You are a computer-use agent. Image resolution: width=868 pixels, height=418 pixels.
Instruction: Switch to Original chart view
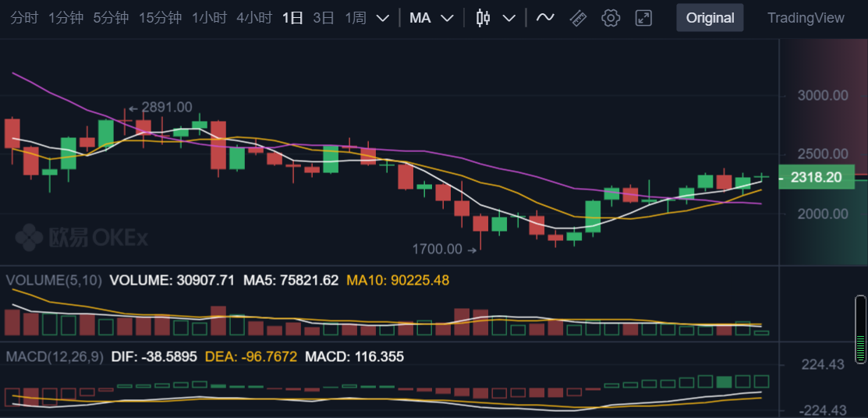pyautogui.click(x=710, y=18)
